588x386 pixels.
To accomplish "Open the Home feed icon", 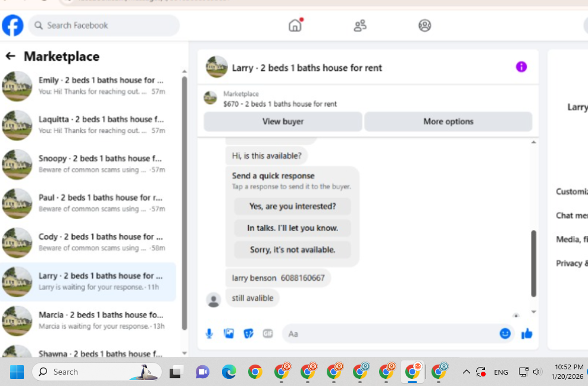I will tap(295, 25).
